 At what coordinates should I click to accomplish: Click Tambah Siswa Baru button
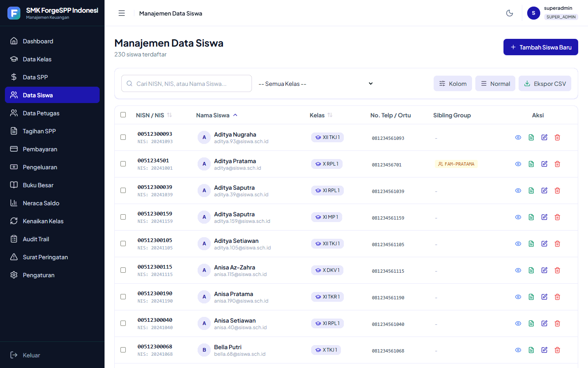[x=541, y=47]
